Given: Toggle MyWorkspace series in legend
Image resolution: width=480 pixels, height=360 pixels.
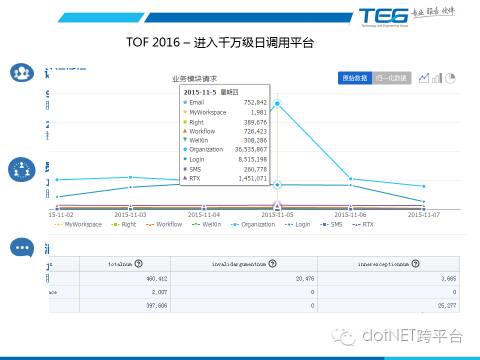Looking at the screenshot, I should pyautogui.click(x=78, y=224).
